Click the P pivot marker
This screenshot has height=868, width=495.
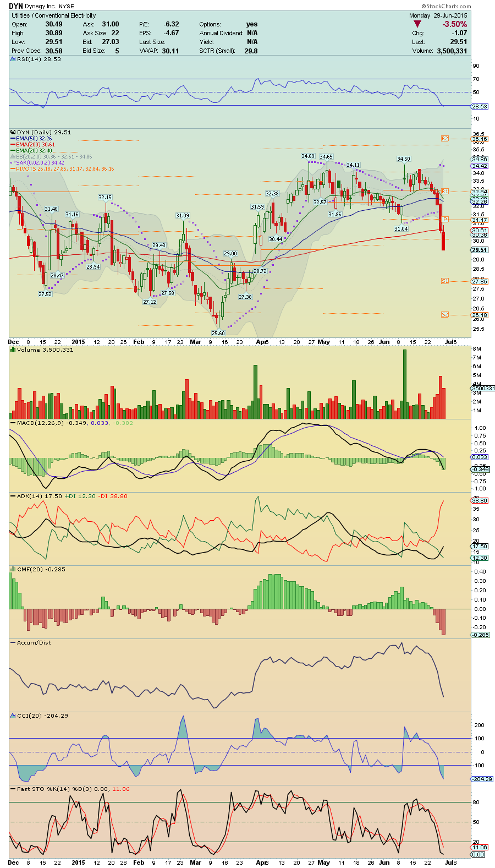pos(445,220)
